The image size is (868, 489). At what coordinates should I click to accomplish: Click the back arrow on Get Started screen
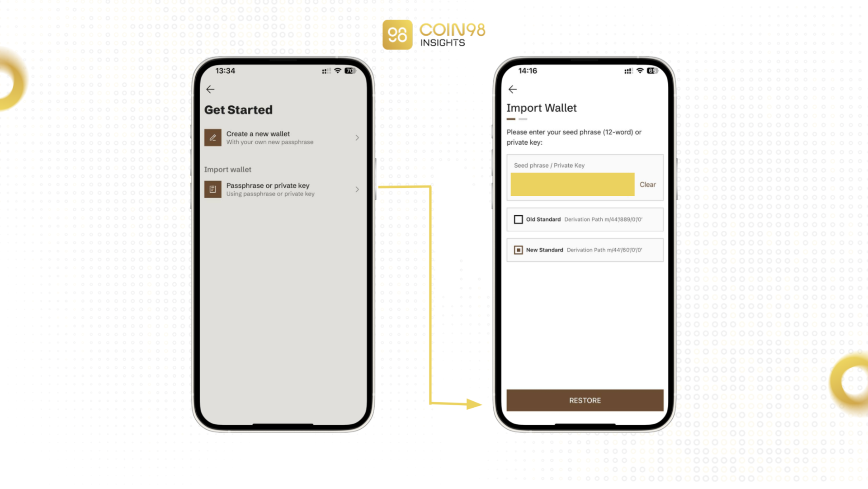click(210, 89)
